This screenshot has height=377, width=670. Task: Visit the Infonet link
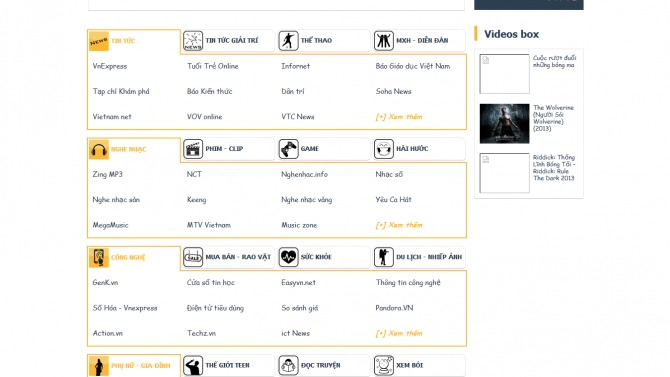(295, 66)
